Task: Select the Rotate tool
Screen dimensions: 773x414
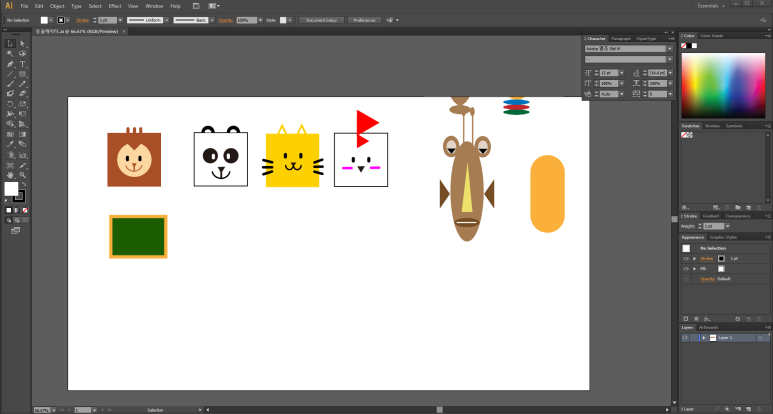Action: point(10,104)
